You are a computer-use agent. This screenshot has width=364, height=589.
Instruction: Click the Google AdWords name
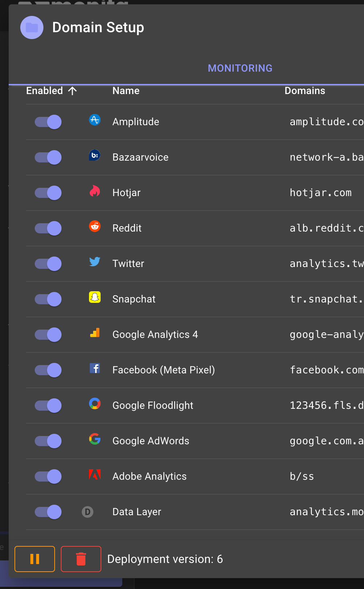(151, 441)
